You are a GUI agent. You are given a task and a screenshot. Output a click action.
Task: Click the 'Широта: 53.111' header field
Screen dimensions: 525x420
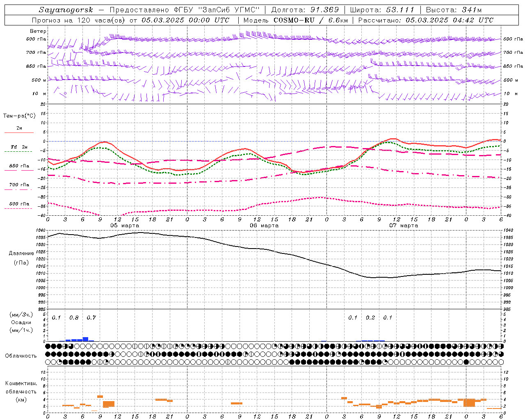point(382,10)
